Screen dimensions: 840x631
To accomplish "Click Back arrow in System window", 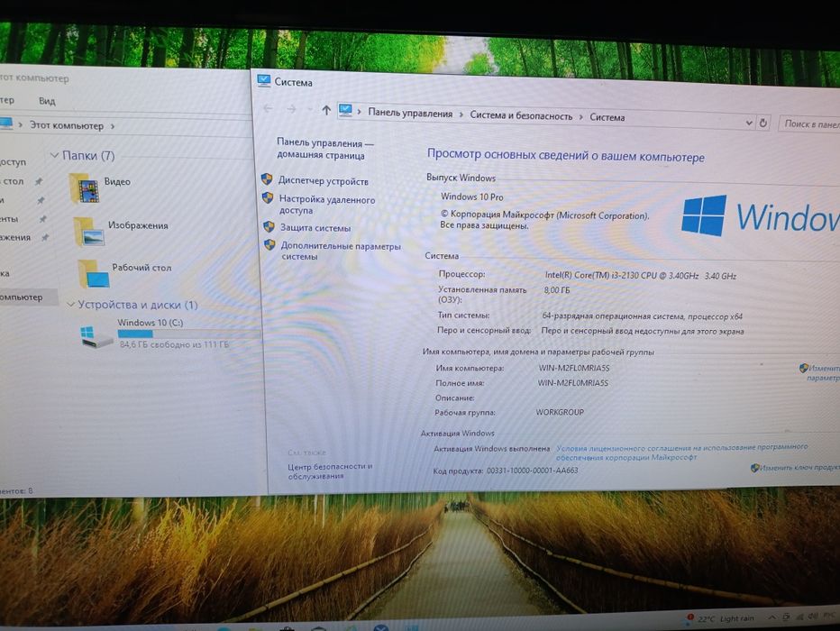I will [x=268, y=109].
